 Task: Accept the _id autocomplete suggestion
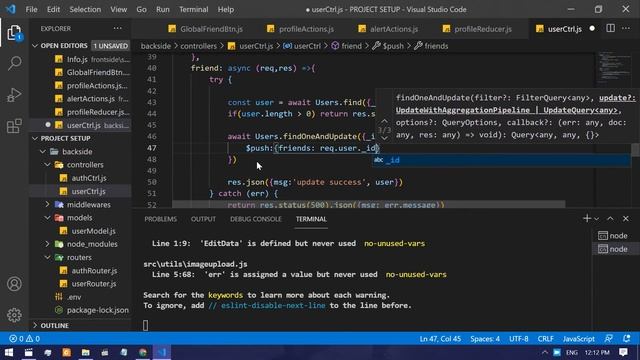501,160
